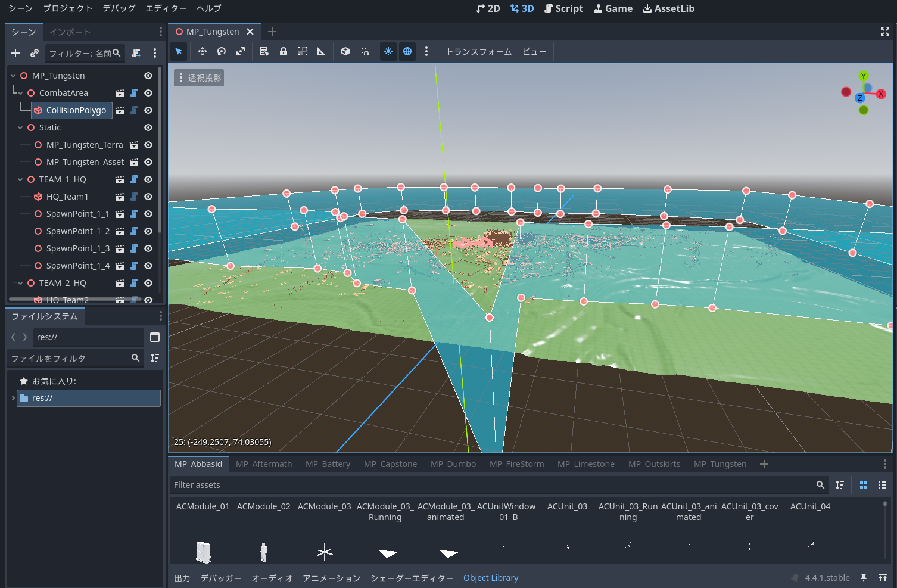897x588 pixels.
Task: Toggle the sun preview lighting icon
Action: [x=388, y=52]
